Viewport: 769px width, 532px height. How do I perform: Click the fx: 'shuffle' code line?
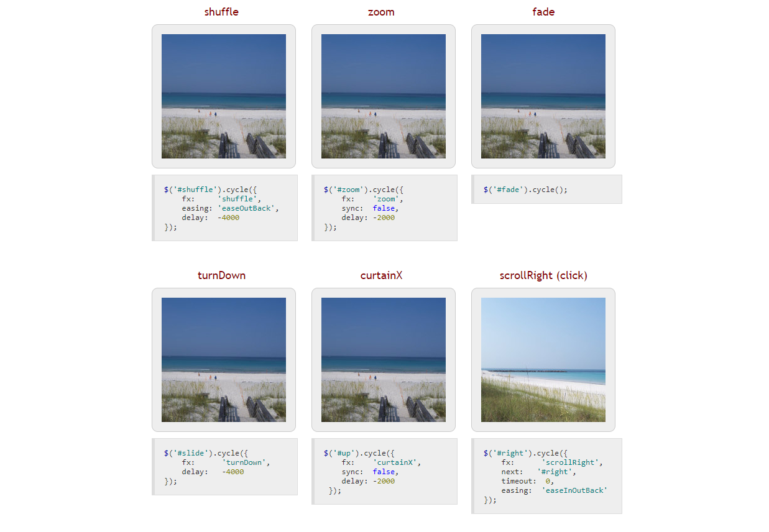222,199
